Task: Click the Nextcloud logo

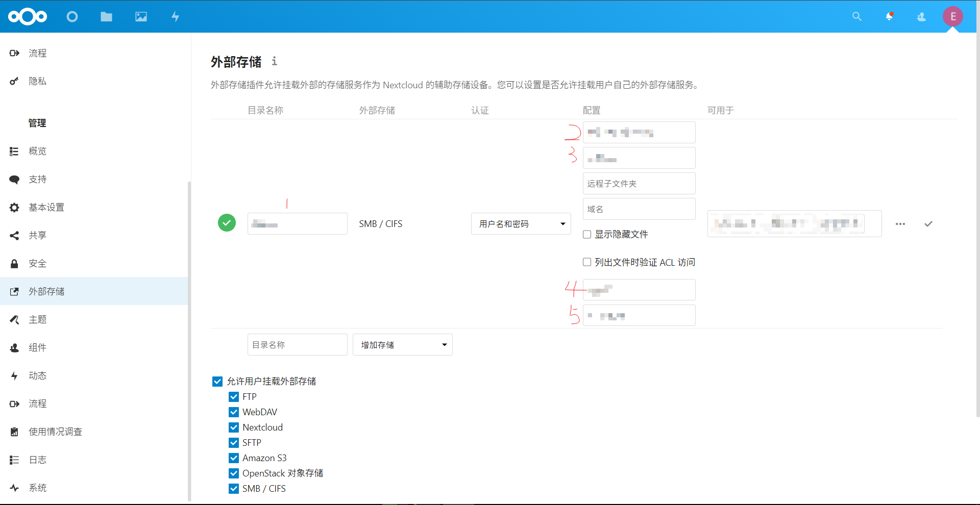Action: click(x=28, y=17)
